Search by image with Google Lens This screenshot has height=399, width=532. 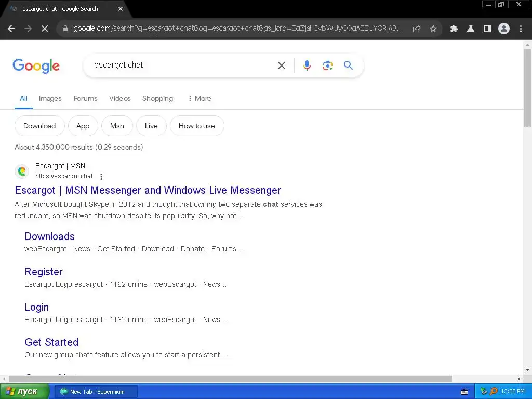click(328, 65)
